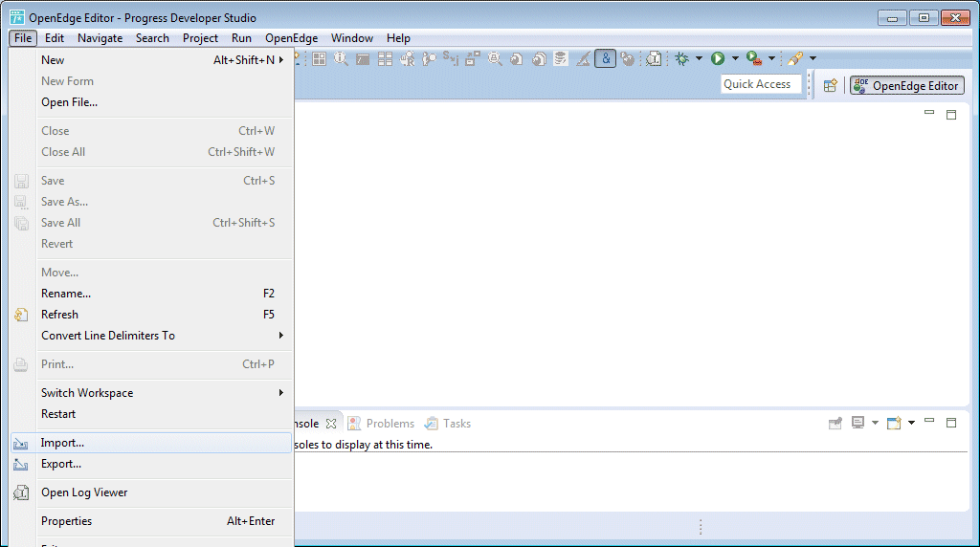Click the dark console toolbar icon
980x547 pixels.
(x=363, y=59)
